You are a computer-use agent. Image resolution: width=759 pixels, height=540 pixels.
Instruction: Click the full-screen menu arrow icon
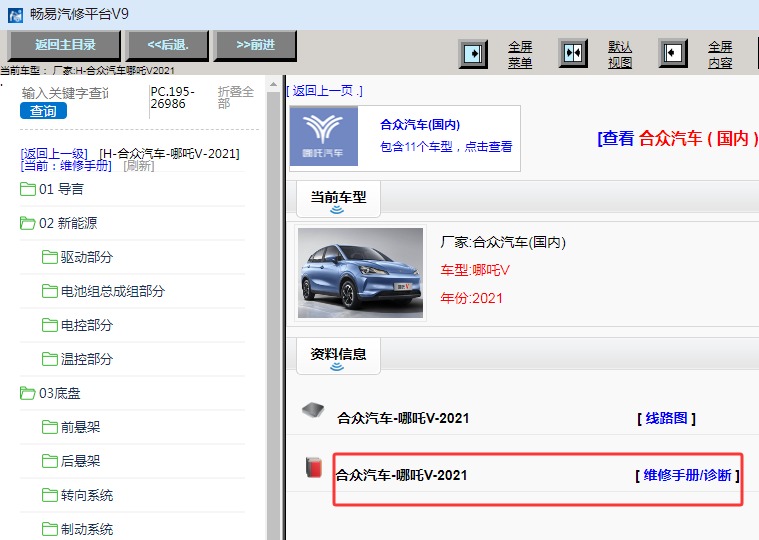(x=473, y=53)
